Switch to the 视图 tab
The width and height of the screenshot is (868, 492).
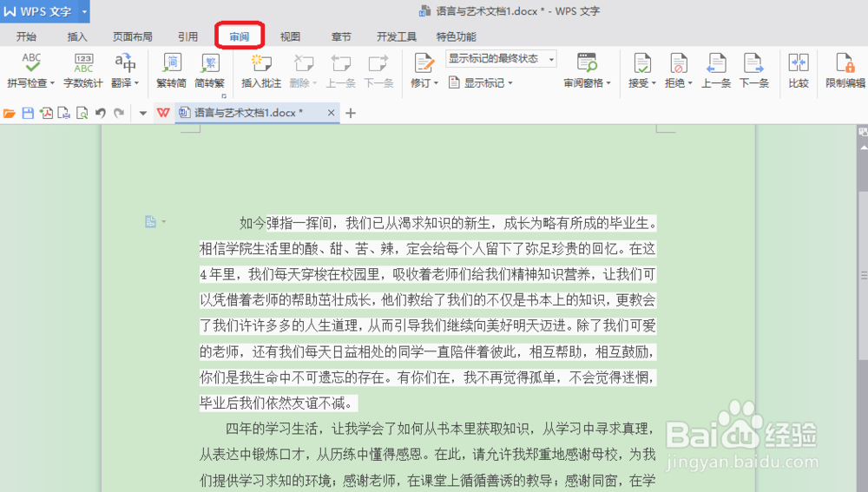(x=290, y=36)
